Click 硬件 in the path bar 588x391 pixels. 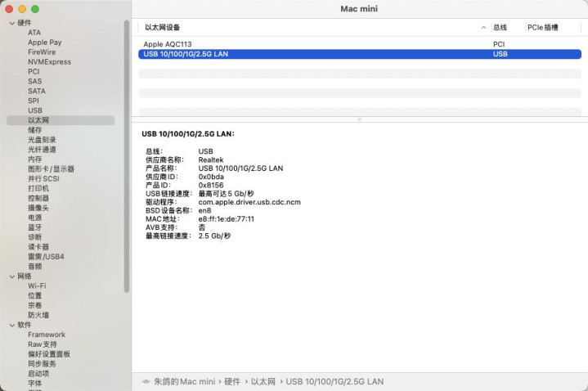[232, 382]
